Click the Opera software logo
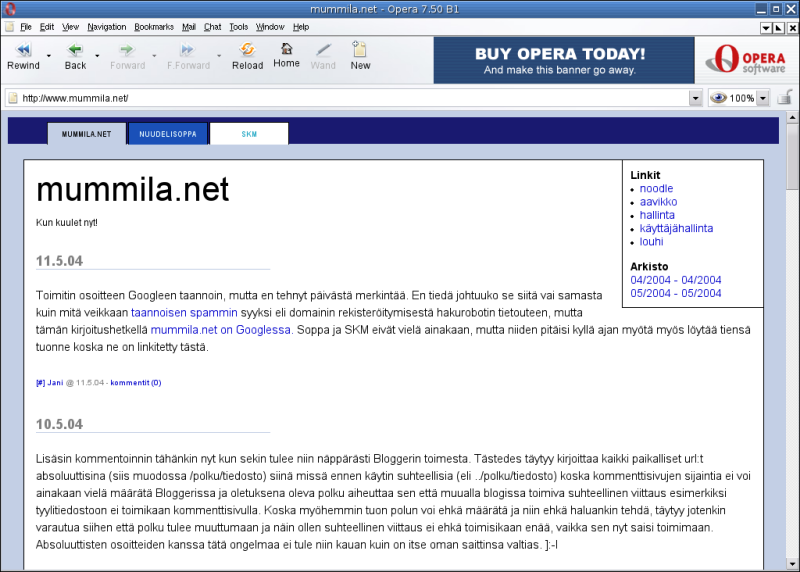 click(x=741, y=59)
